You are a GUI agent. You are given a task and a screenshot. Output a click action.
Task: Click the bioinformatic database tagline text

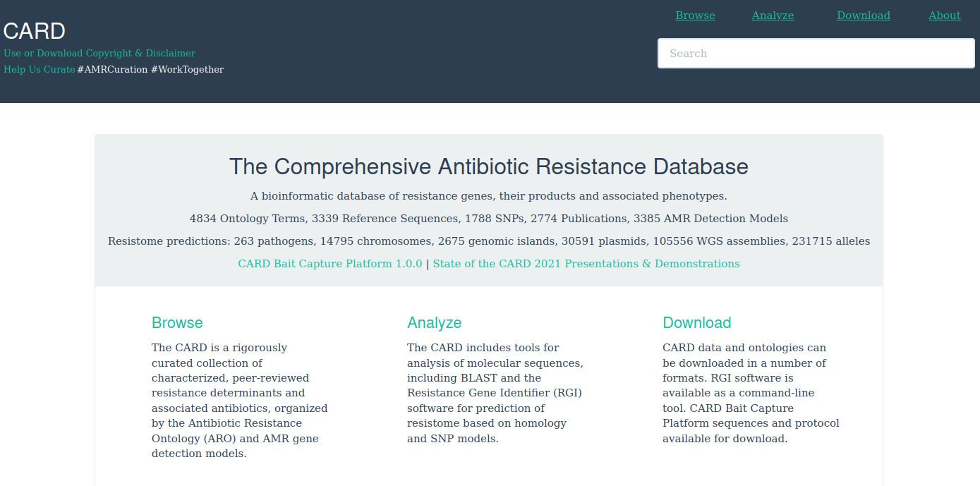click(488, 196)
